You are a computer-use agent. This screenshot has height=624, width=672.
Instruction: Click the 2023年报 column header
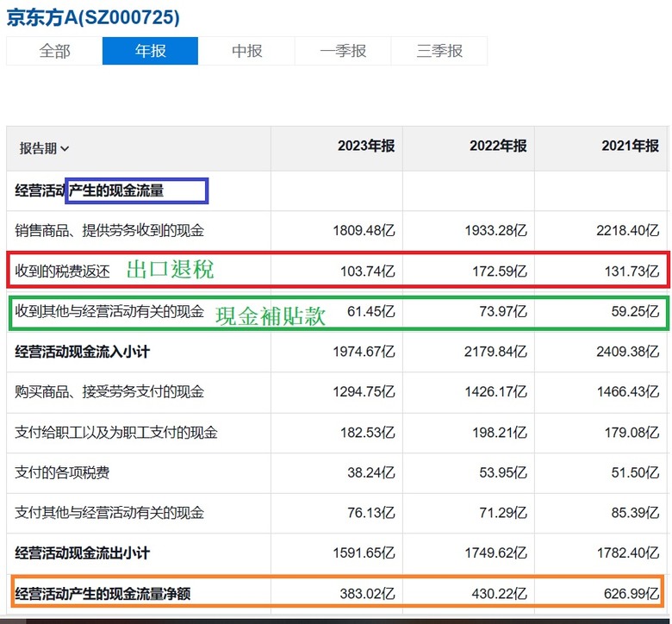(366, 146)
